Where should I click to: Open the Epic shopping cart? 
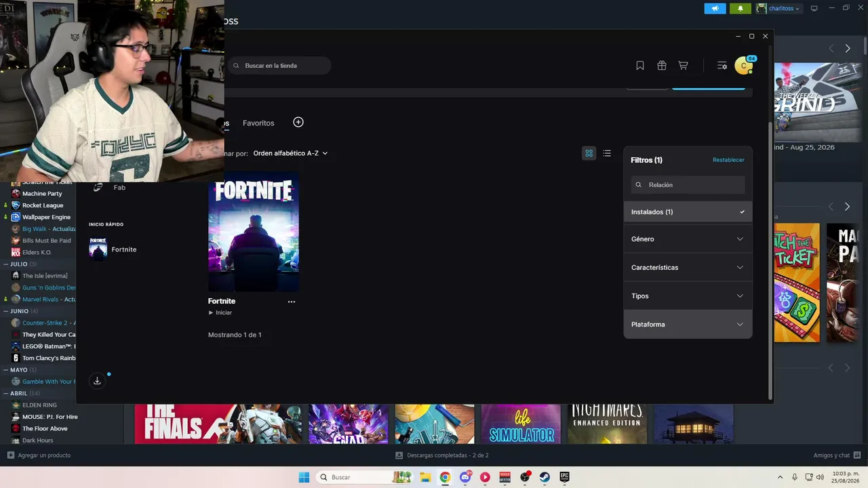click(683, 66)
